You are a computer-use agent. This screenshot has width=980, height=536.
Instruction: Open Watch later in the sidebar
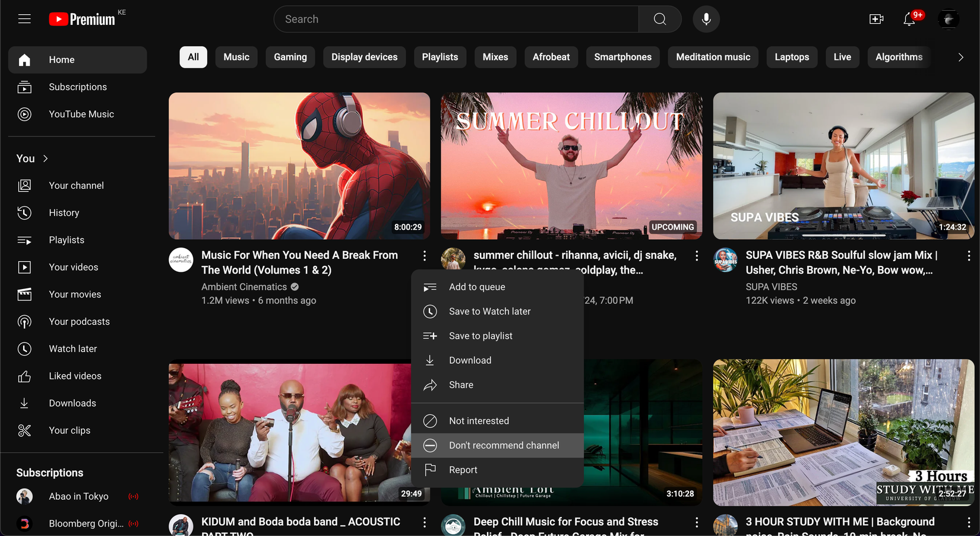72,348
